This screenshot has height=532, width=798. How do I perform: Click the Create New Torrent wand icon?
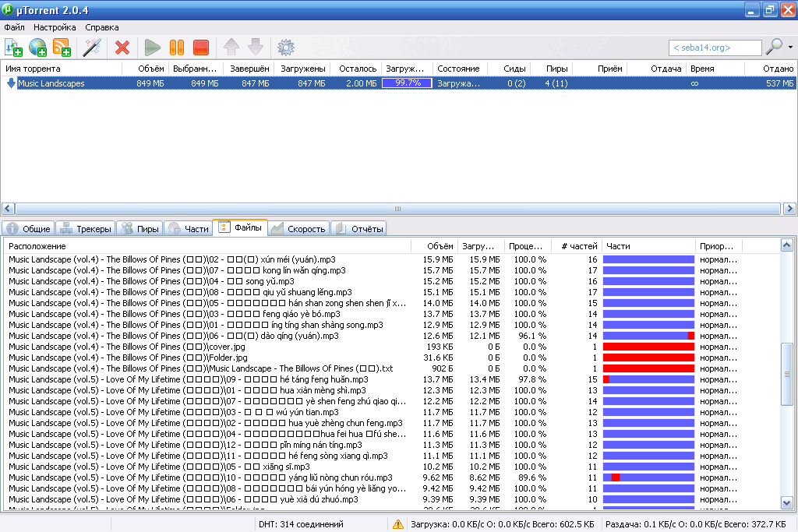pyautogui.click(x=92, y=48)
